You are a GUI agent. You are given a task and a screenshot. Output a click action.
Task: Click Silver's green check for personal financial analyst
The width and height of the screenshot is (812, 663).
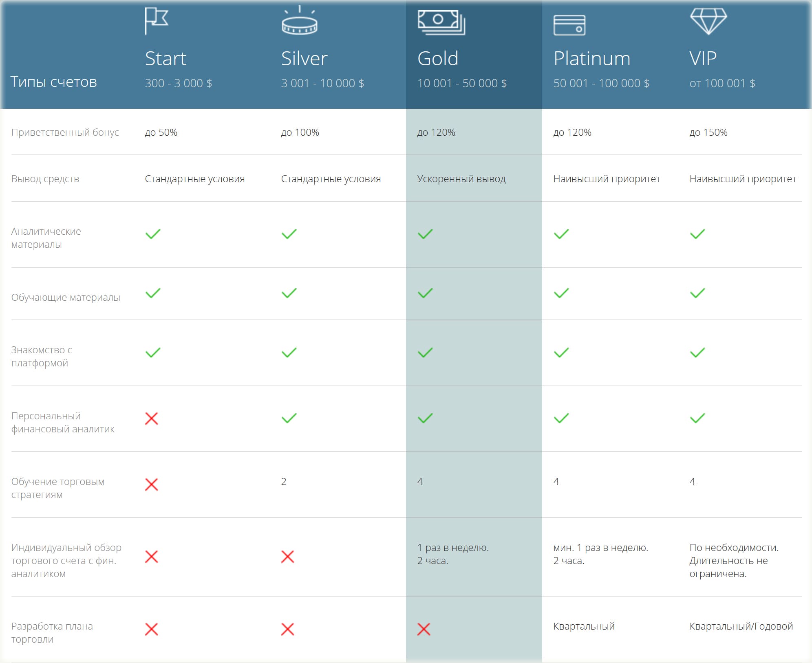[x=289, y=418]
